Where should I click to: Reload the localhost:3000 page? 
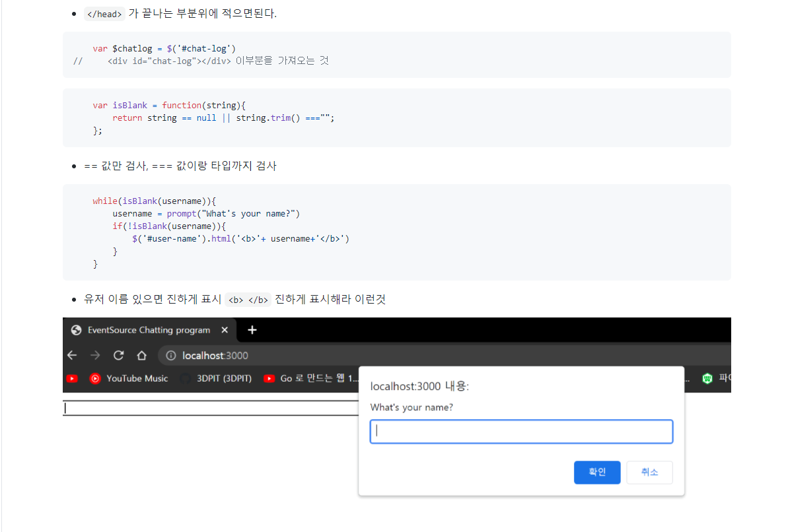pos(119,356)
